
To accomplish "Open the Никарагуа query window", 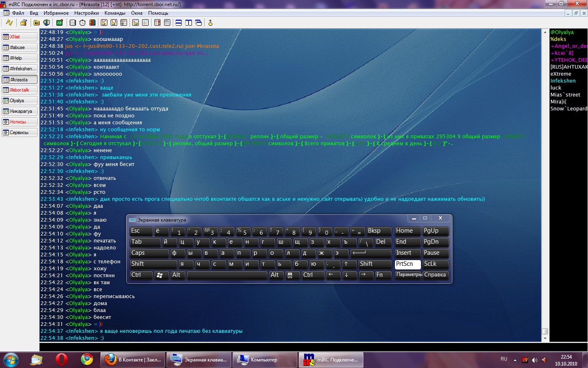I will point(20,111).
